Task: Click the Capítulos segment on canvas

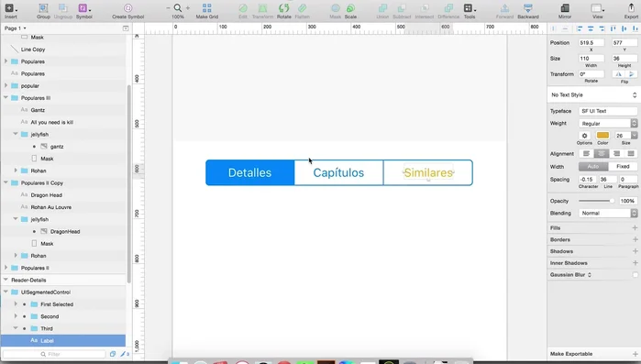Action: click(x=338, y=172)
